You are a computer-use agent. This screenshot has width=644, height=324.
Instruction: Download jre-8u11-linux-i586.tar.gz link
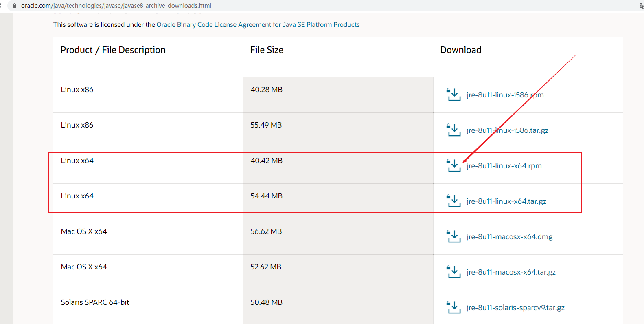pos(508,130)
